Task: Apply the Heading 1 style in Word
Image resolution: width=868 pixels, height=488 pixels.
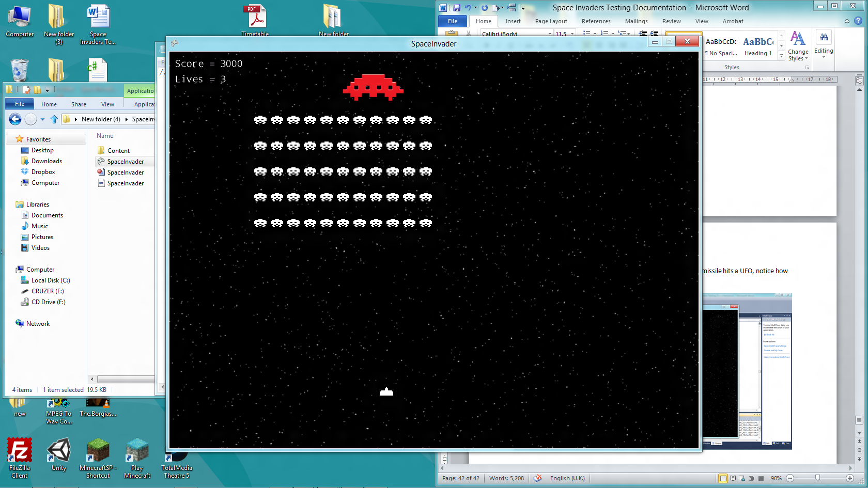Action: pyautogui.click(x=758, y=46)
